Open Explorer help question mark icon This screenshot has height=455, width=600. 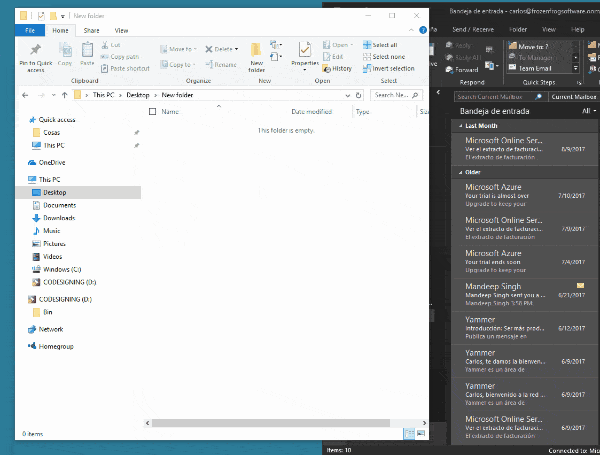[423, 30]
